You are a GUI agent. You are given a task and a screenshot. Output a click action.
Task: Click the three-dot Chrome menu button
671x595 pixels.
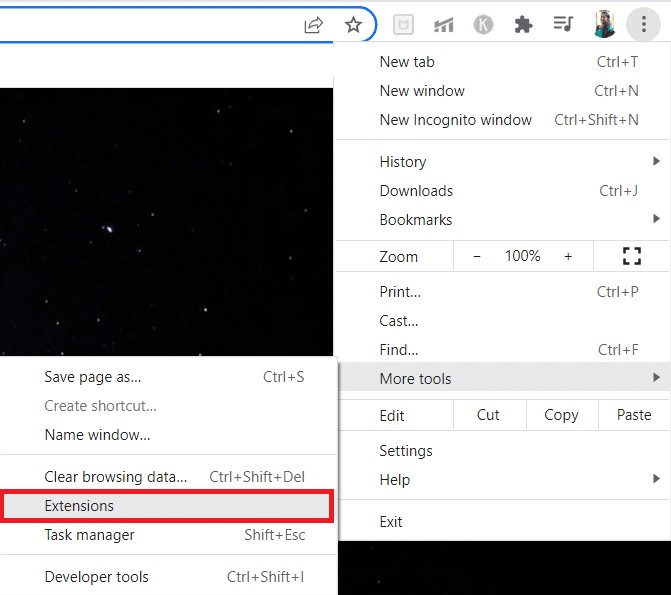[644, 24]
